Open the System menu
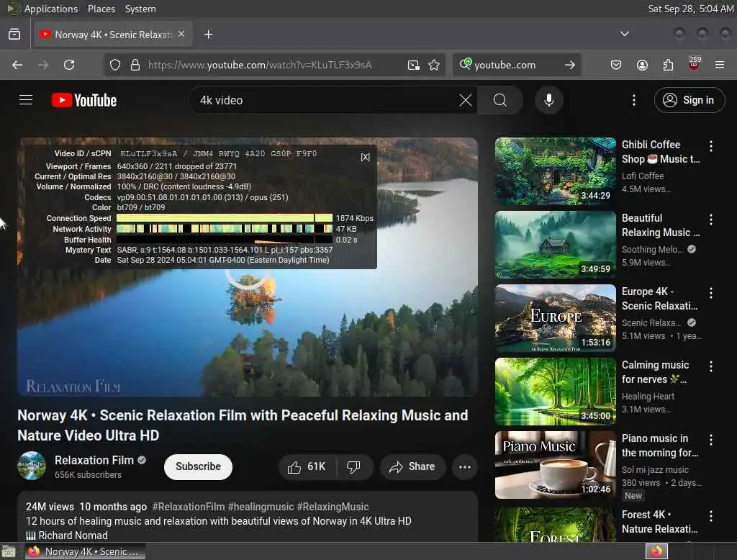 pos(140,9)
